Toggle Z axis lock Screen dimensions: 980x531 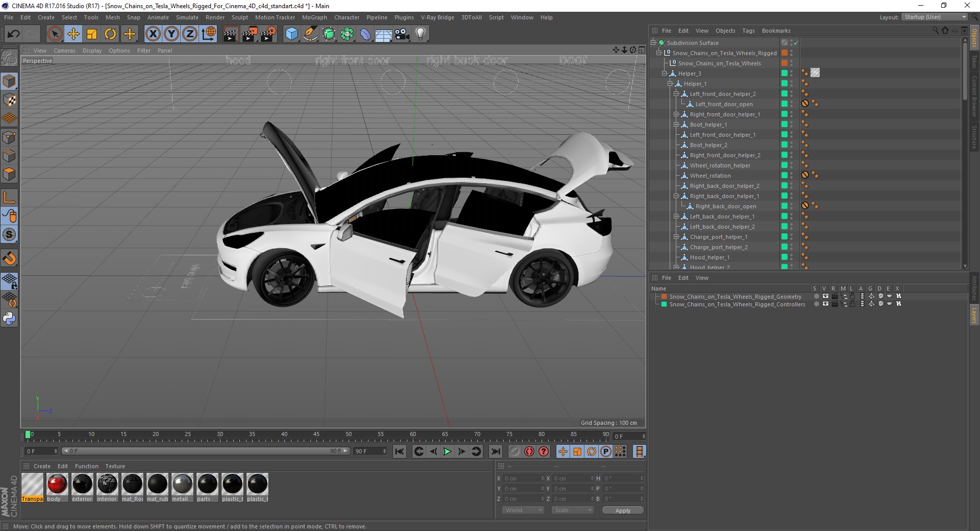(189, 34)
